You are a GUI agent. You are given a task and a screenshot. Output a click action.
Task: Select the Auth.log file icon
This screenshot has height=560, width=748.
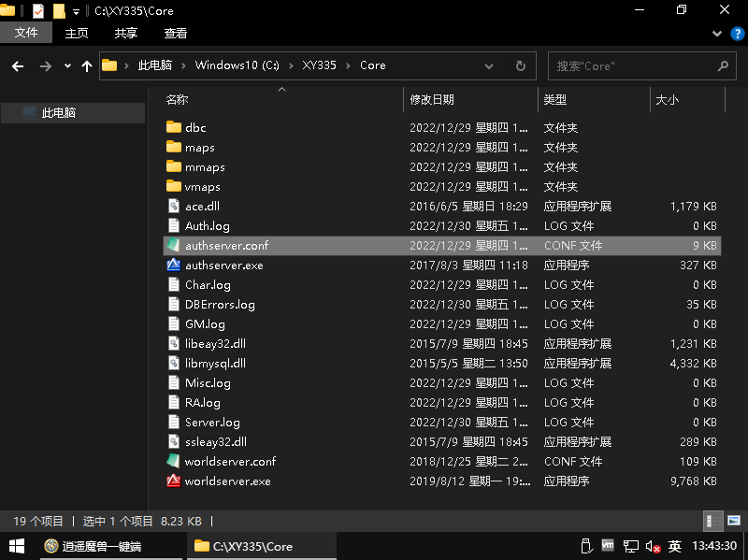pyautogui.click(x=174, y=225)
